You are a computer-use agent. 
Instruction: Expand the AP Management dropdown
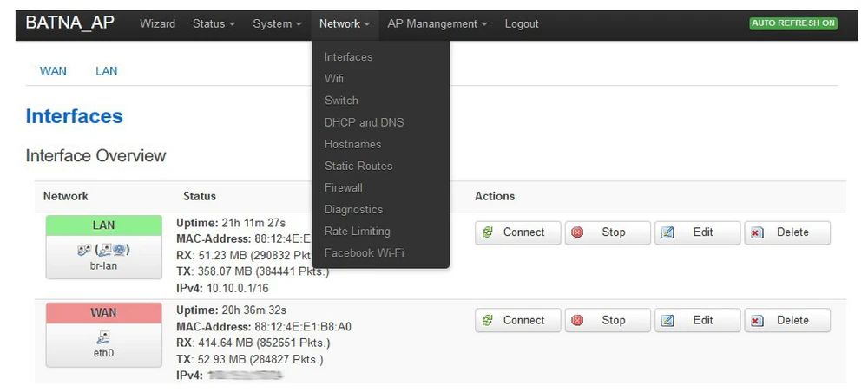pos(437,23)
